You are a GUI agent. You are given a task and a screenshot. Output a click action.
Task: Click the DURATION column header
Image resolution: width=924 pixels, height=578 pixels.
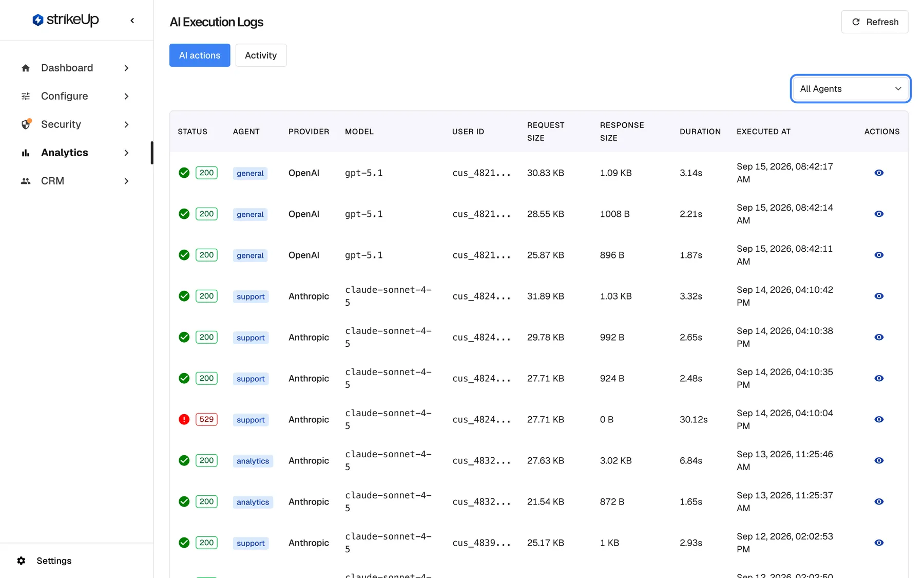pyautogui.click(x=700, y=132)
